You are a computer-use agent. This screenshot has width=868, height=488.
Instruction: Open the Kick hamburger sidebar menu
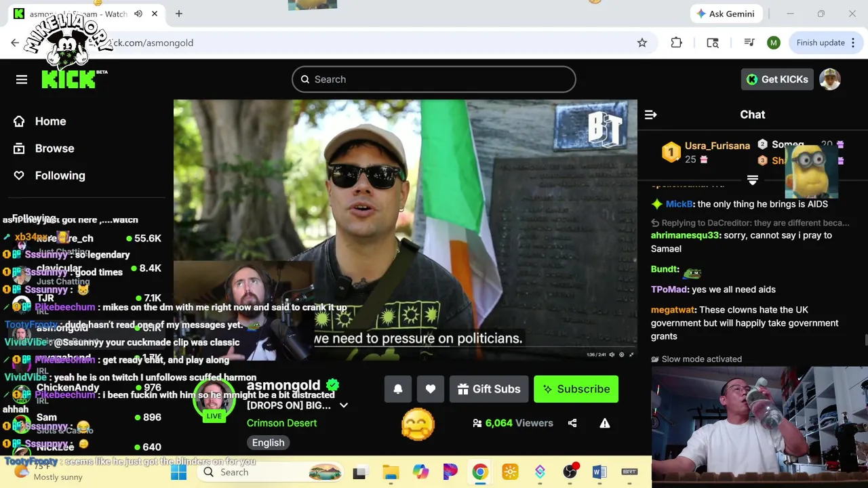point(22,79)
